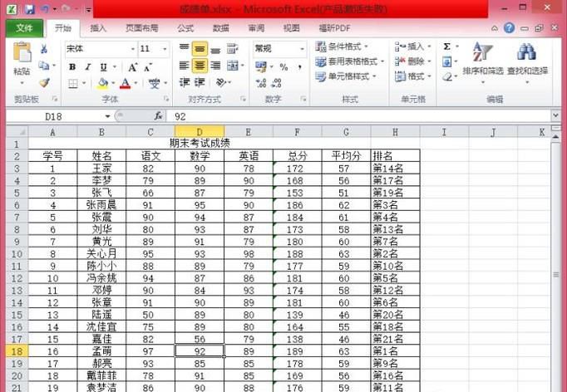Toggle Bold formatting

pos(72,67)
